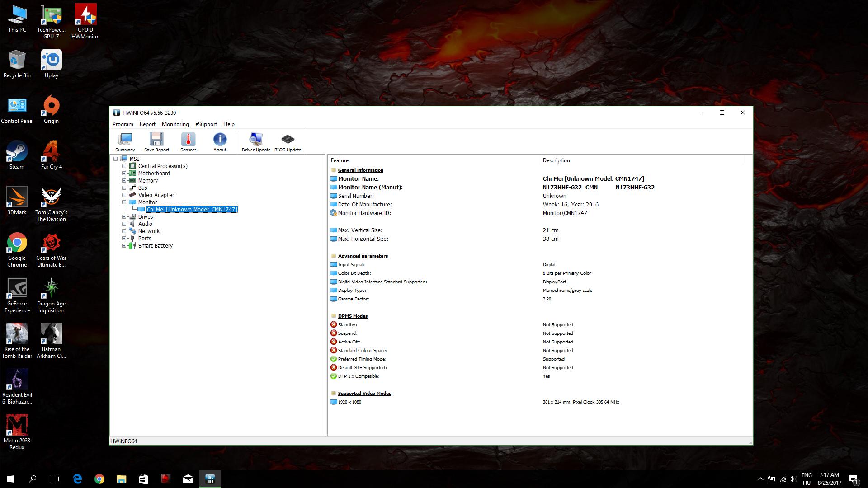Select Motherboard in the device tree
868x488 pixels.
[154, 174]
